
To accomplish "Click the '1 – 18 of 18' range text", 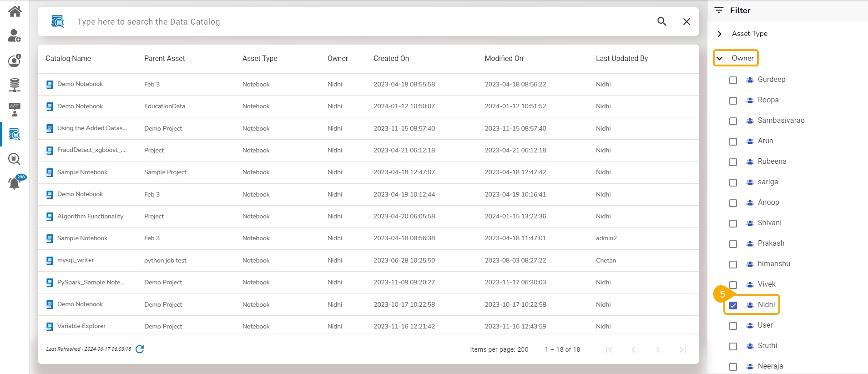I will pos(563,349).
